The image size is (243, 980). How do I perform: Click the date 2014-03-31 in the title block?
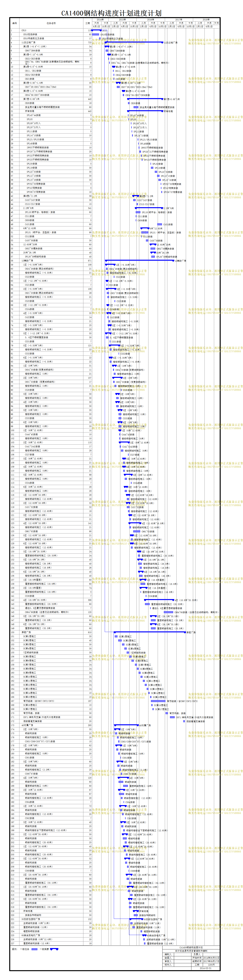(x=205, y=968)
